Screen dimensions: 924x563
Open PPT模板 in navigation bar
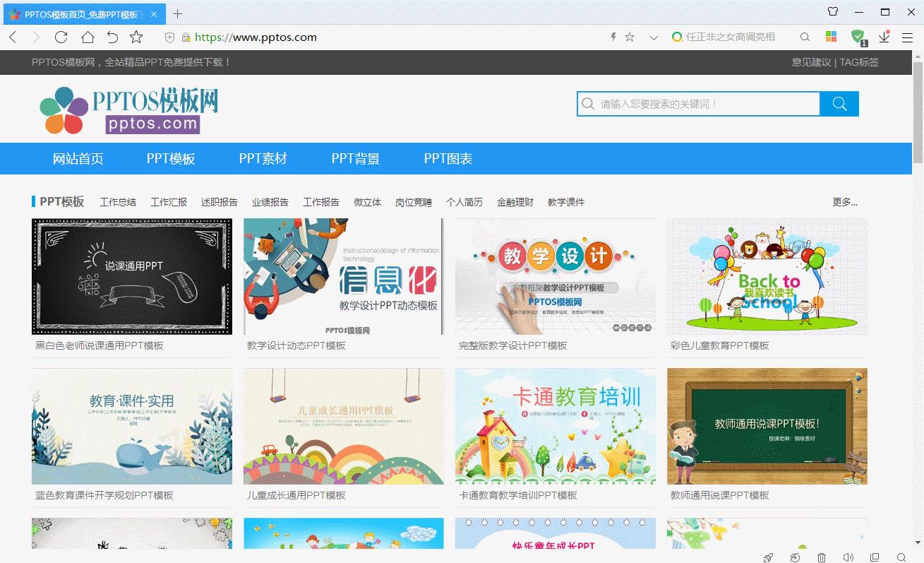pyautogui.click(x=171, y=159)
